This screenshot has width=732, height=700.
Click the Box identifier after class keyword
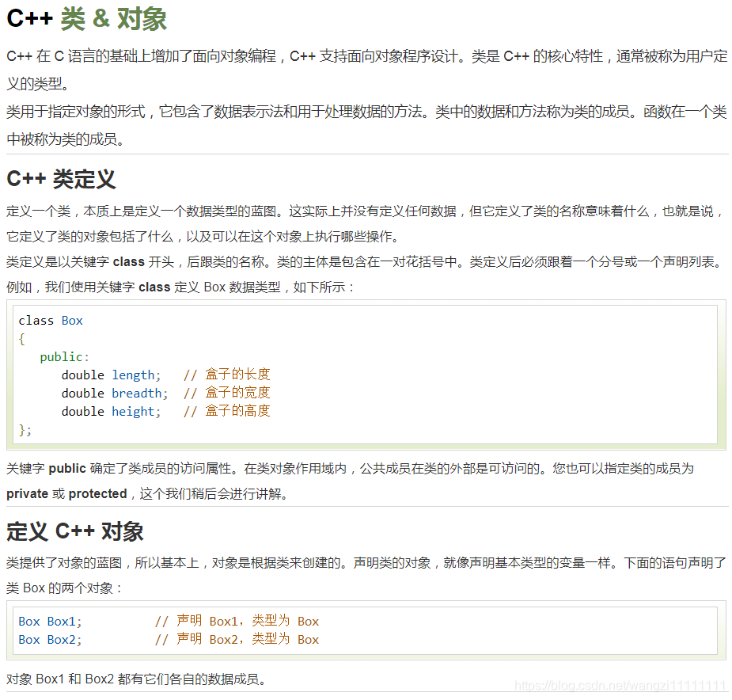coord(72,320)
